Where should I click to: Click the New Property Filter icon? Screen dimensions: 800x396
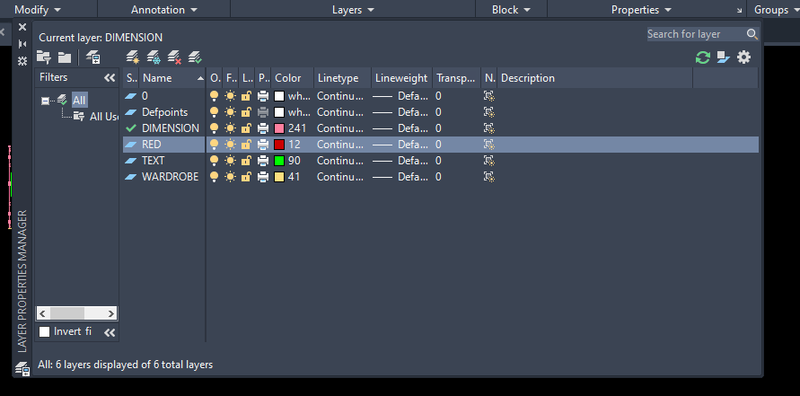pyautogui.click(x=44, y=57)
